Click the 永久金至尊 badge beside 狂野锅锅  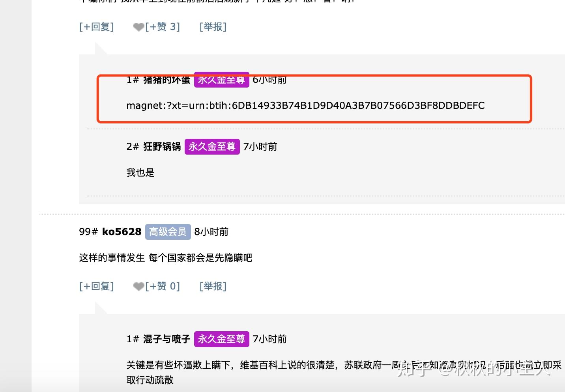pos(212,147)
